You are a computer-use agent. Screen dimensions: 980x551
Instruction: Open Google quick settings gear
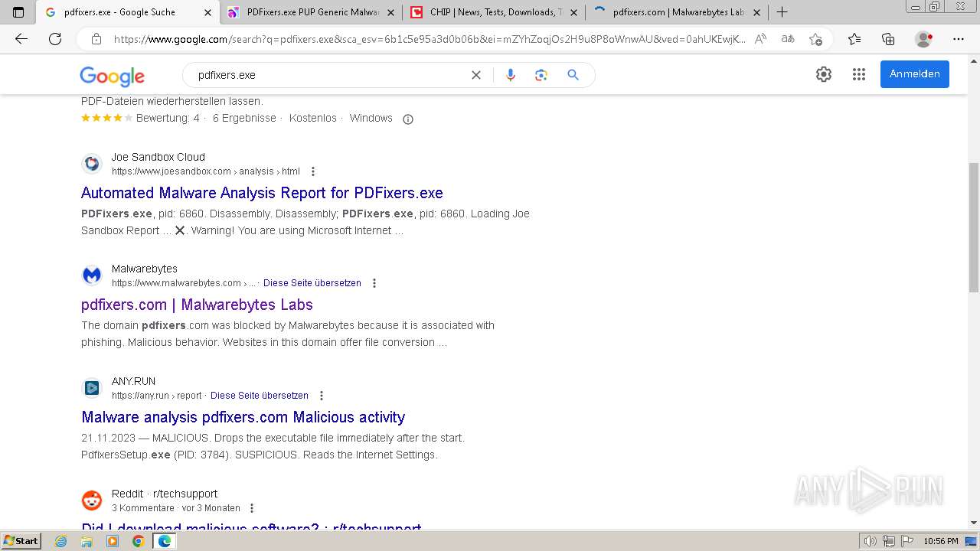[824, 74]
